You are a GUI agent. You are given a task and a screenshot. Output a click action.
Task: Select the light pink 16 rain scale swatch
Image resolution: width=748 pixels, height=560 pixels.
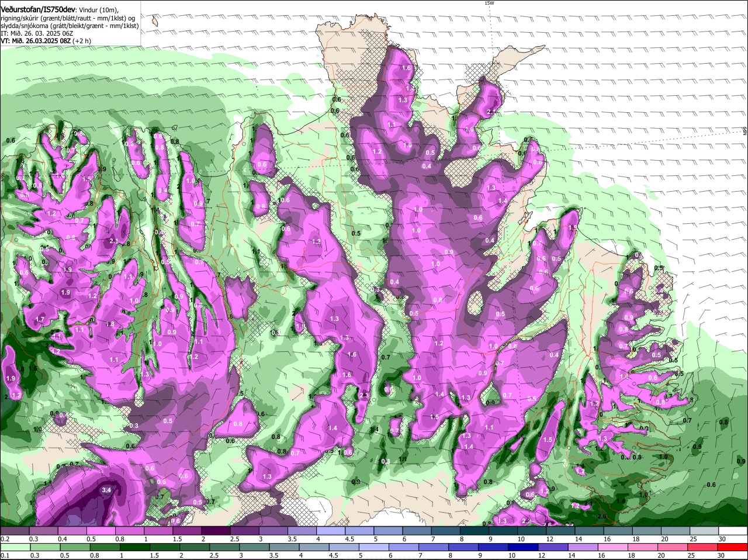coord(613,547)
